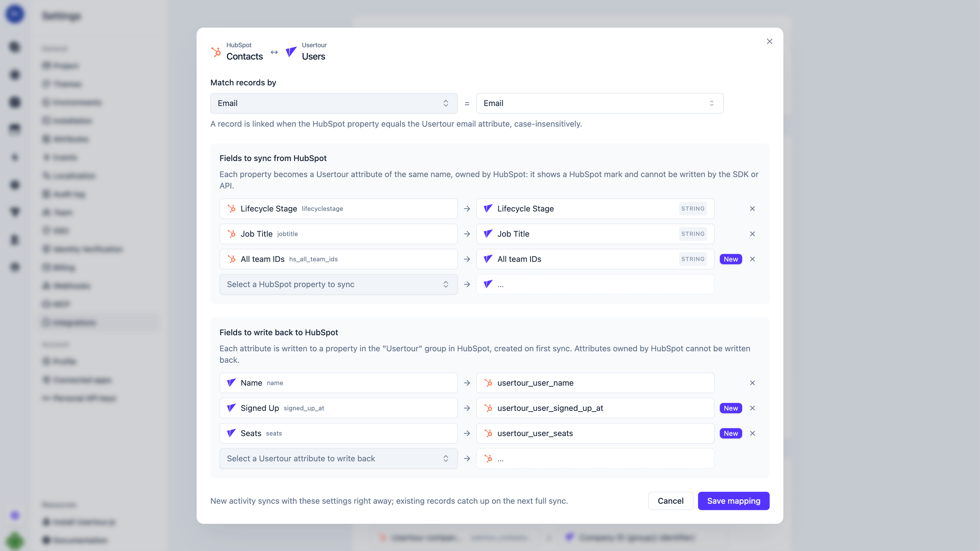Click the New badge on usertour_user_seats
Viewport: 980px width, 551px height.
tap(730, 433)
